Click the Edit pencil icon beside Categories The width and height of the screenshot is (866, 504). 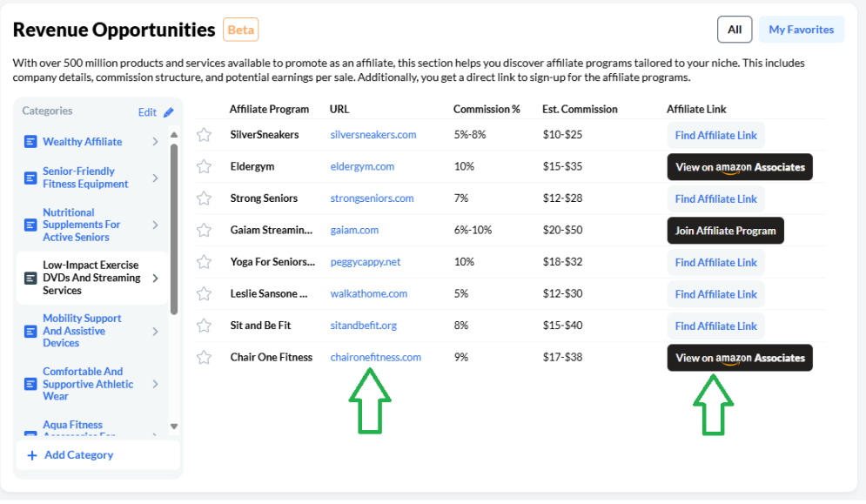(169, 112)
